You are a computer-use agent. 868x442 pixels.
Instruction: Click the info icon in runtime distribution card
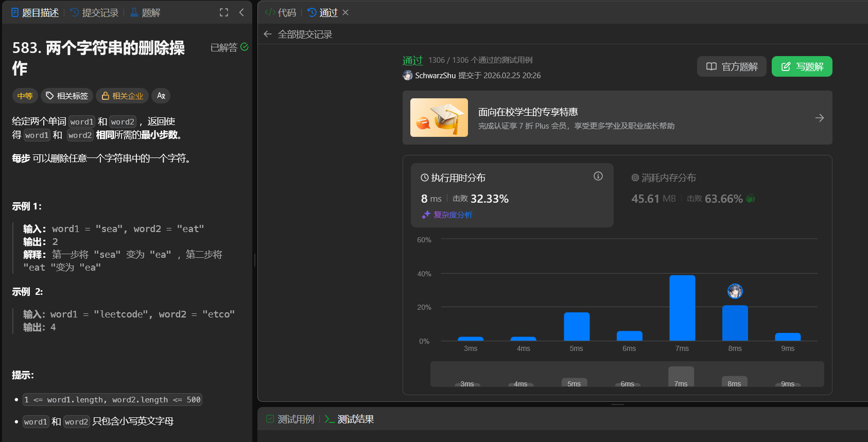pyautogui.click(x=598, y=176)
